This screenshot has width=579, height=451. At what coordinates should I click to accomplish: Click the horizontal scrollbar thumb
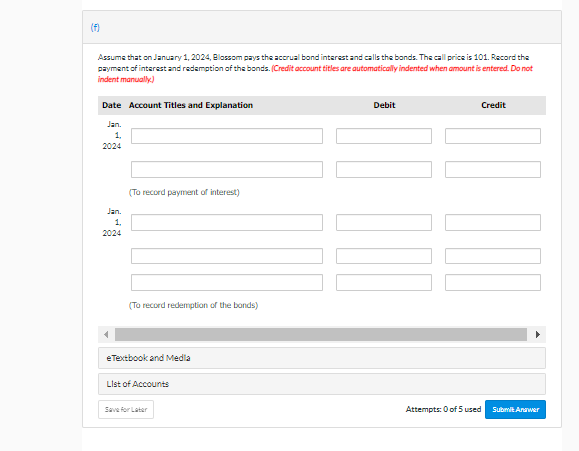point(321,334)
